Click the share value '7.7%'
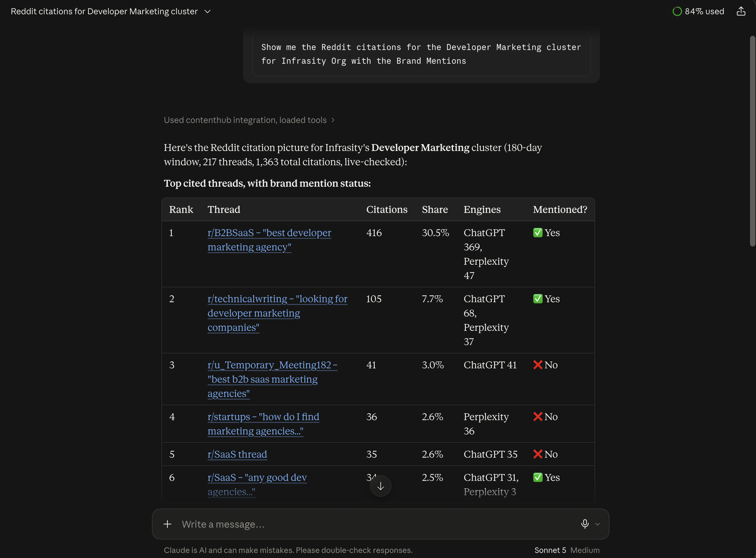This screenshot has height=558, width=756. click(432, 299)
